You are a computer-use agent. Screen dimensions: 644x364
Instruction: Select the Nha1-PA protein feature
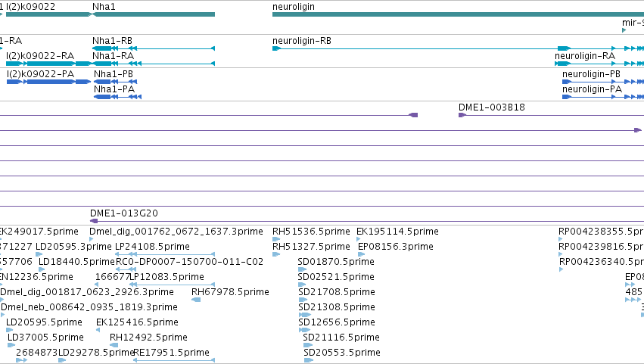[117, 97]
